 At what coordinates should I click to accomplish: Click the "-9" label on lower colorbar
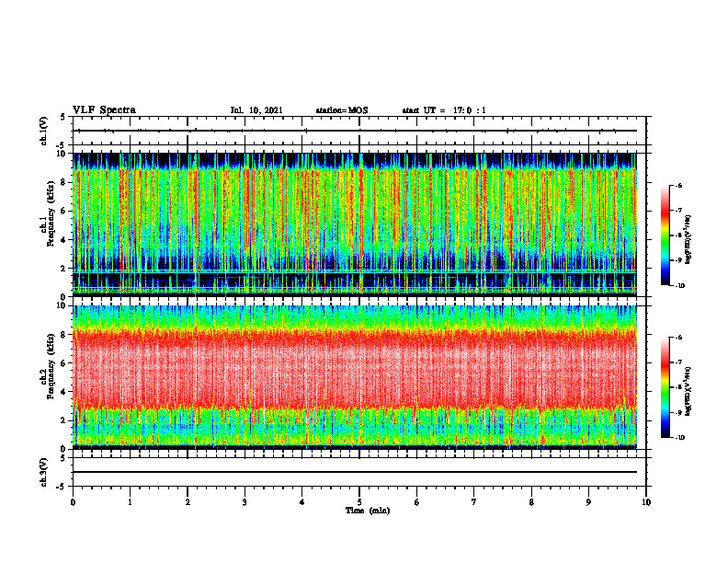[678, 412]
